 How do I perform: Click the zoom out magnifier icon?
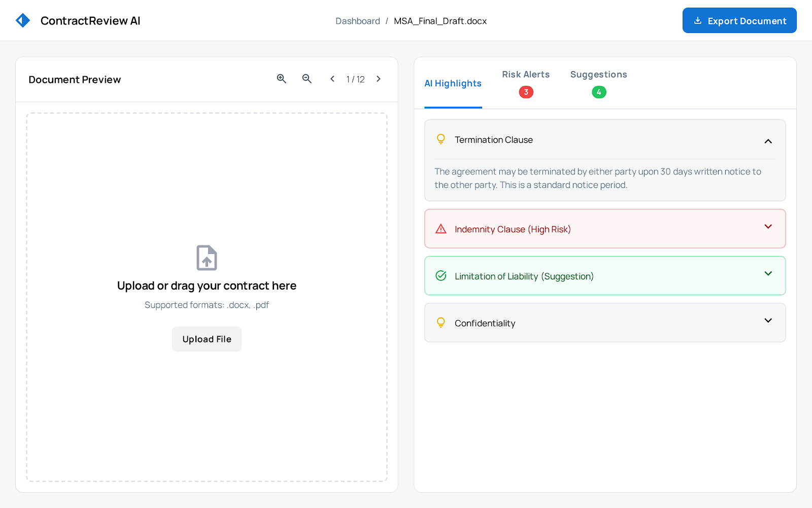point(307,79)
